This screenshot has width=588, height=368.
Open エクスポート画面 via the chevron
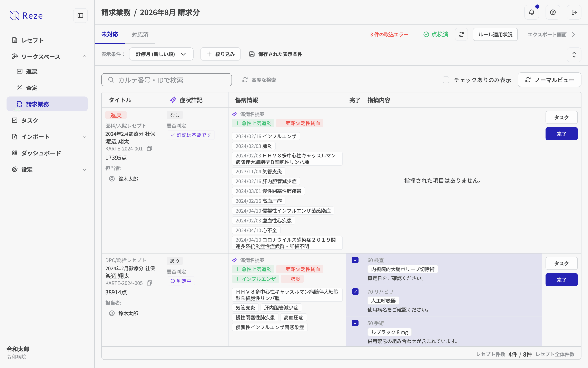coord(574,35)
